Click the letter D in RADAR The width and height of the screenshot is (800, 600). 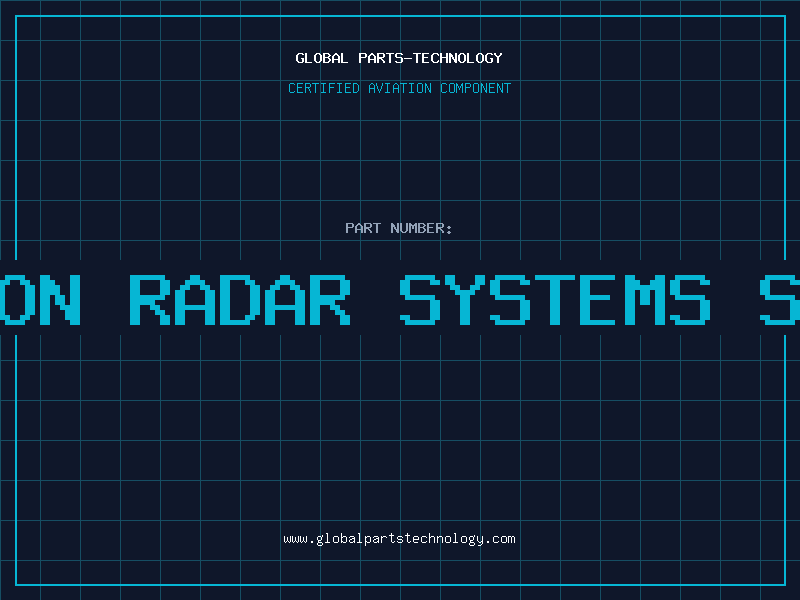tap(240, 300)
